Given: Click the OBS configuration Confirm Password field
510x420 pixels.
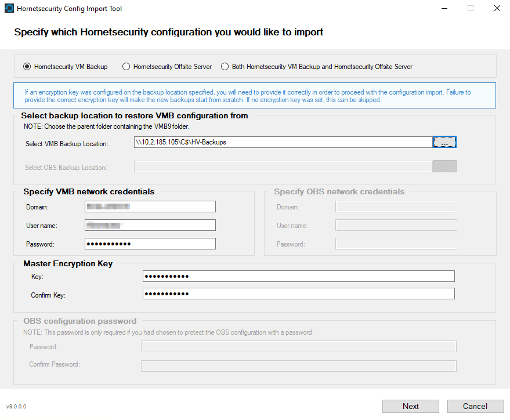Looking at the screenshot, I should pos(298,365).
